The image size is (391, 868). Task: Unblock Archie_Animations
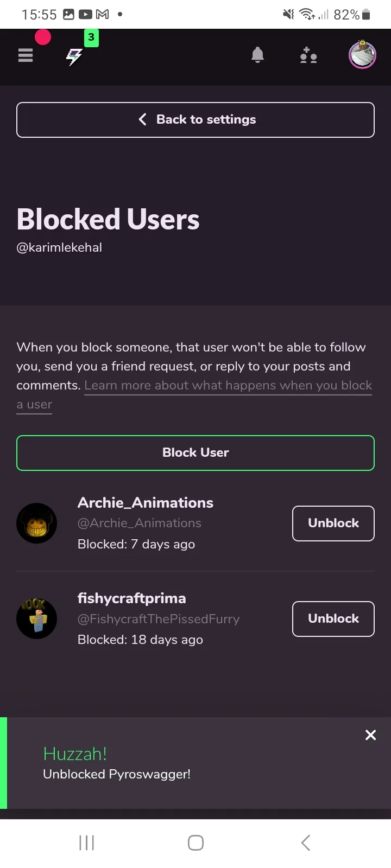(333, 524)
